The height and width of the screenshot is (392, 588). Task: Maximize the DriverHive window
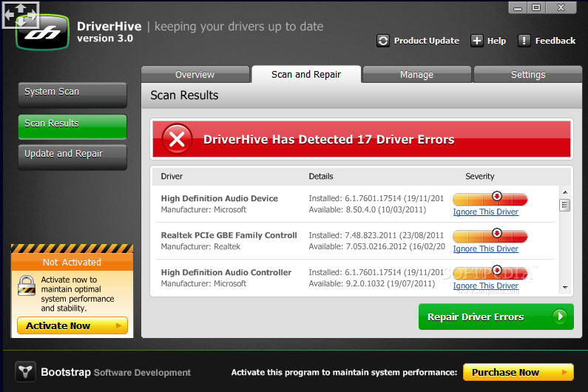[x=536, y=7]
